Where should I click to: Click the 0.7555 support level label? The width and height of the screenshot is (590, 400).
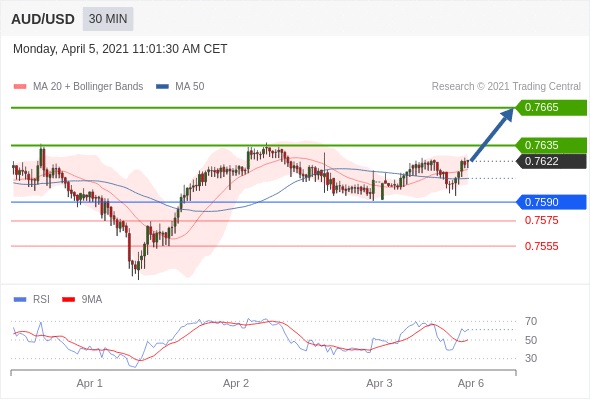(x=541, y=246)
